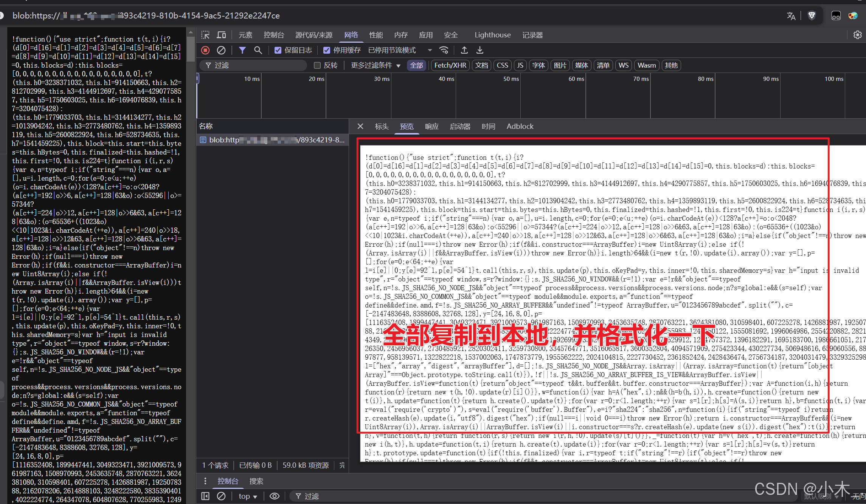Toggle the 保留日志 checkbox
The height and width of the screenshot is (504, 866).
278,50
